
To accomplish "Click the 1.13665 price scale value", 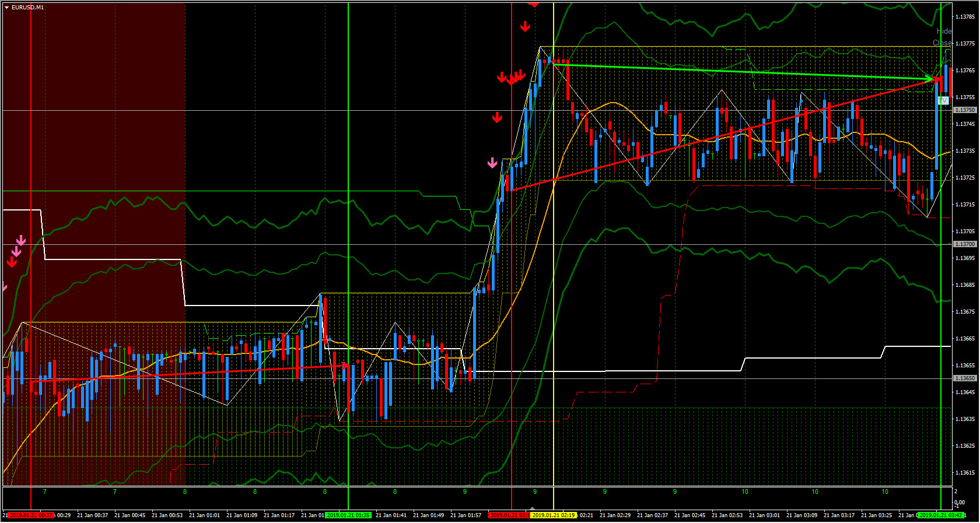I will click(x=965, y=339).
